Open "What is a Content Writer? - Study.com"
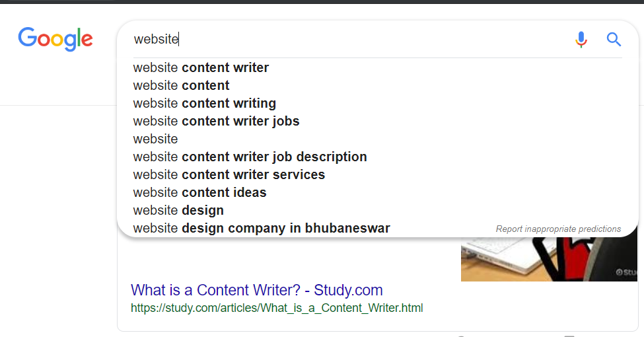The width and height of the screenshot is (644, 337). 256,290
